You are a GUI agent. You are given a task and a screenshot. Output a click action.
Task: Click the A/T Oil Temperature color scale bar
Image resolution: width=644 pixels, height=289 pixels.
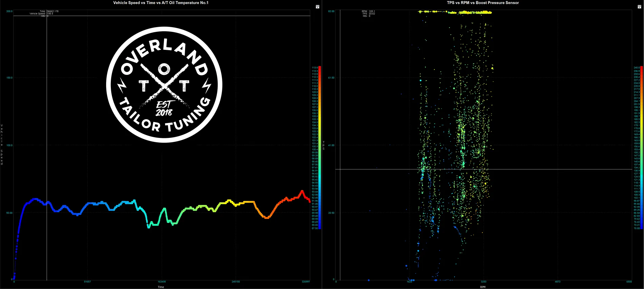click(320, 147)
